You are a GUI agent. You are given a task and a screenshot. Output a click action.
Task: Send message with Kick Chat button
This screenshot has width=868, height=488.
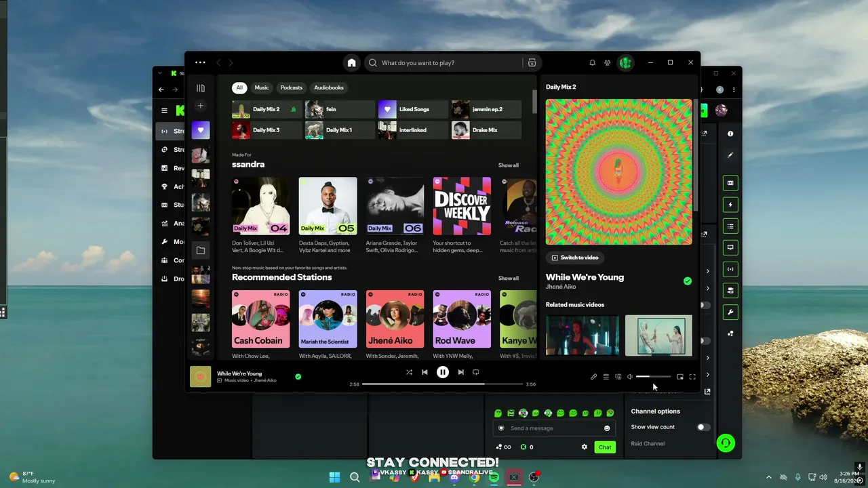[x=605, y=447]
